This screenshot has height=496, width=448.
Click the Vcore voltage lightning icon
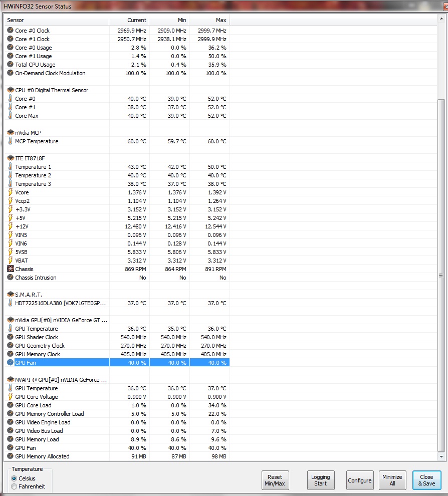(x=10, y=192)
